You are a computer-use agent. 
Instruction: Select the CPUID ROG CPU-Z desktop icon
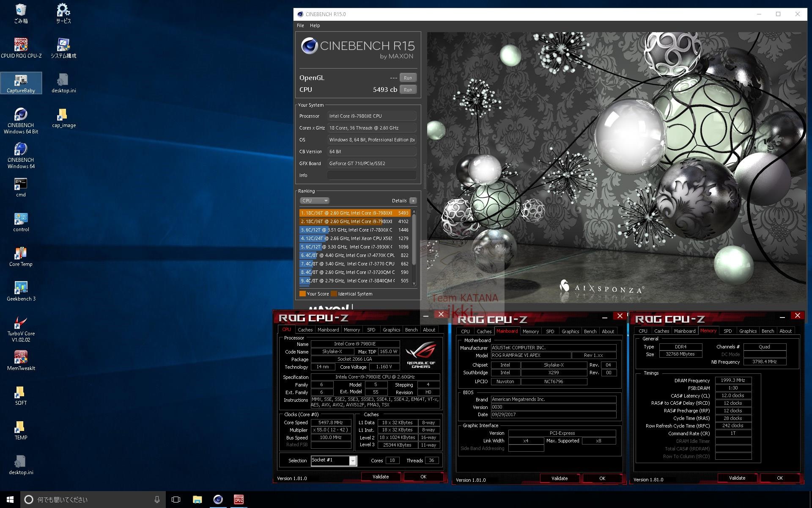21,48
